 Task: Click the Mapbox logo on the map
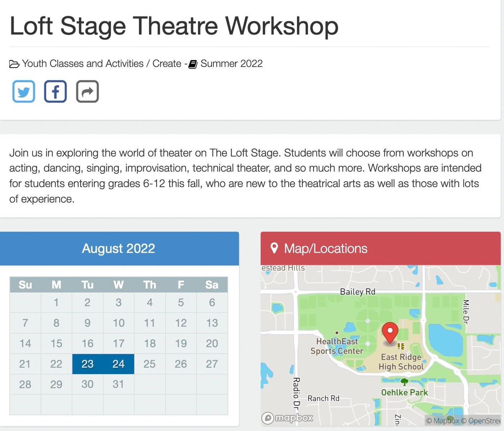[x=287, y=418]
